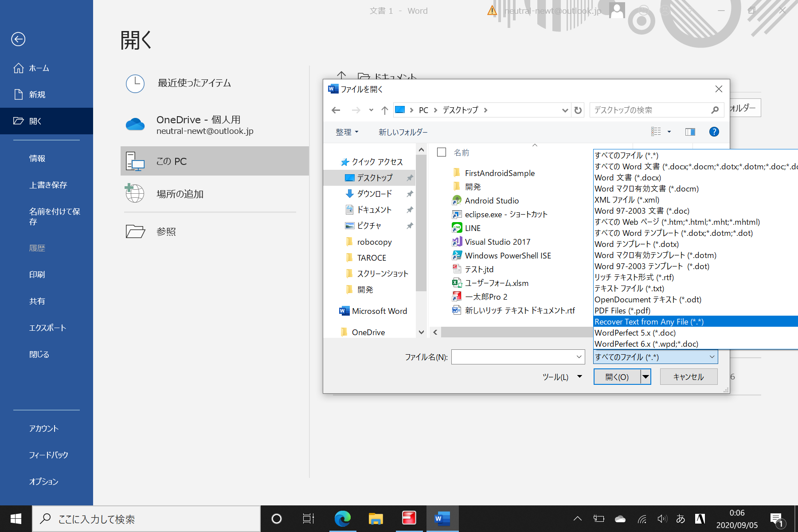
Task: Open File Explorer from taskbar
Action: pos(376,518)
